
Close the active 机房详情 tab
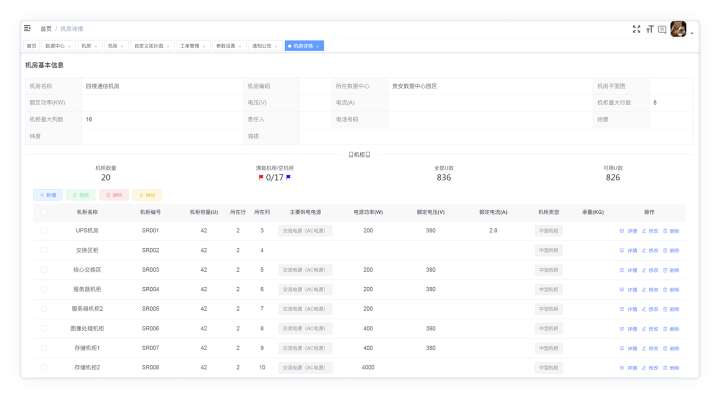[317, 46]
